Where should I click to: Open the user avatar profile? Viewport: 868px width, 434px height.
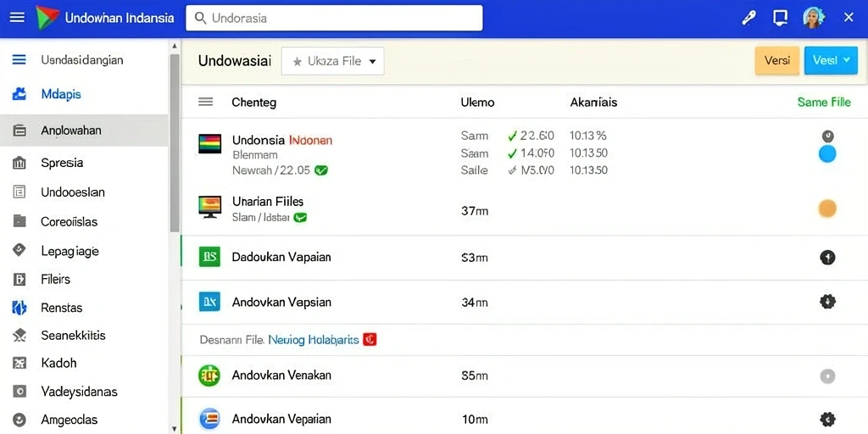pos(813,18)
